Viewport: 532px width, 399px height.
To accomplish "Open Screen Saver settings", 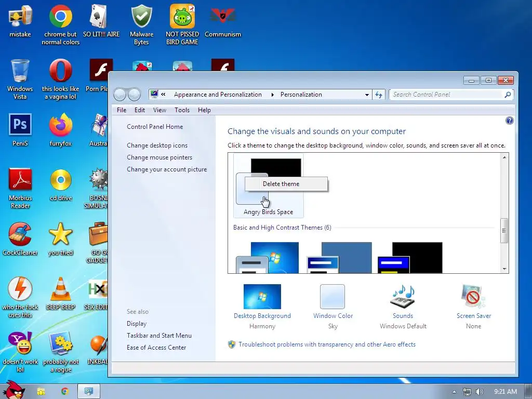I will [x=474, y=307].
